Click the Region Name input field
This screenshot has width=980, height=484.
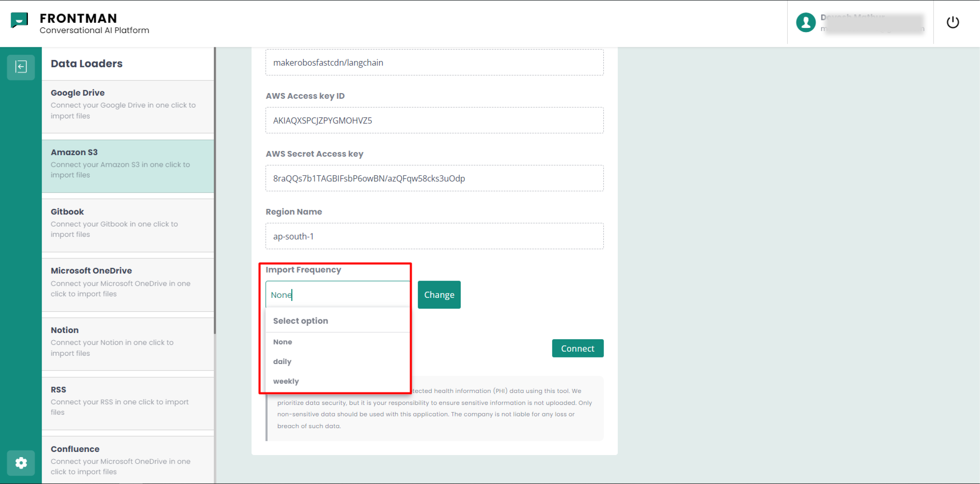[435, 236]
